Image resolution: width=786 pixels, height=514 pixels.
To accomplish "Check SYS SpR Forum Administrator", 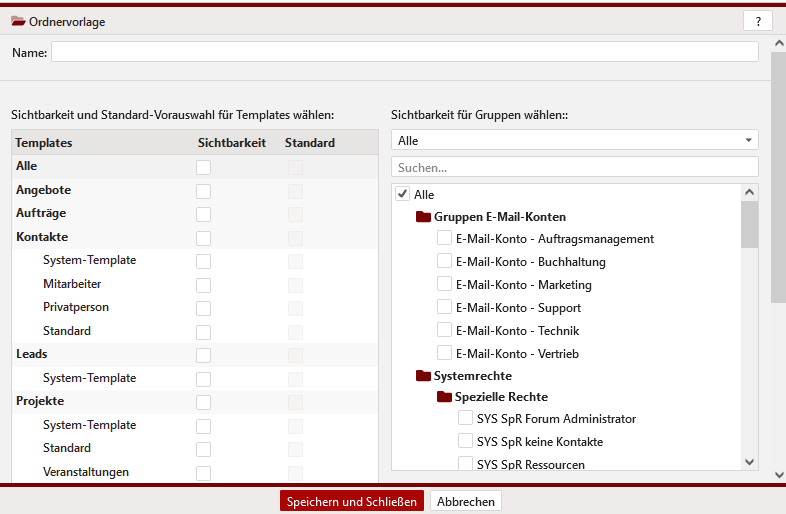I will pos(465,419).
